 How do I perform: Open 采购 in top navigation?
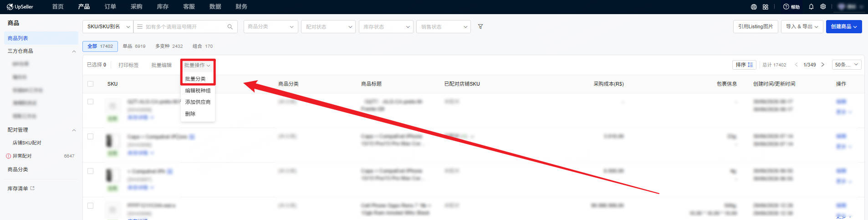(136, 7)
